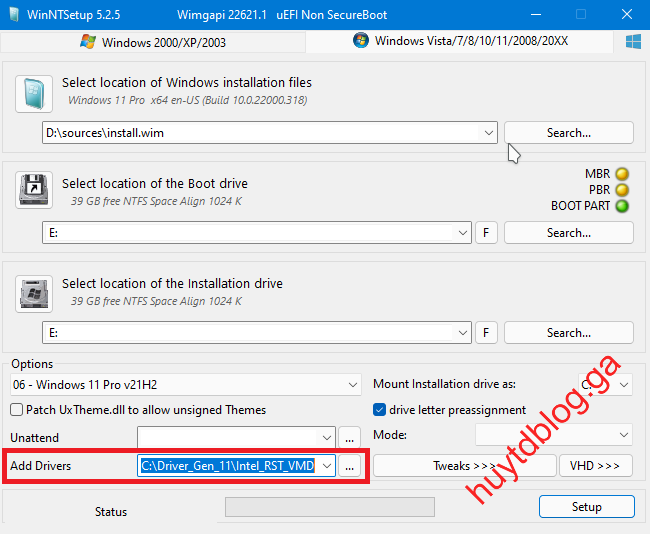Open the Windows 11 Pro v21H2 edition dropdown
650x534 pixels.
coord(186,385)
